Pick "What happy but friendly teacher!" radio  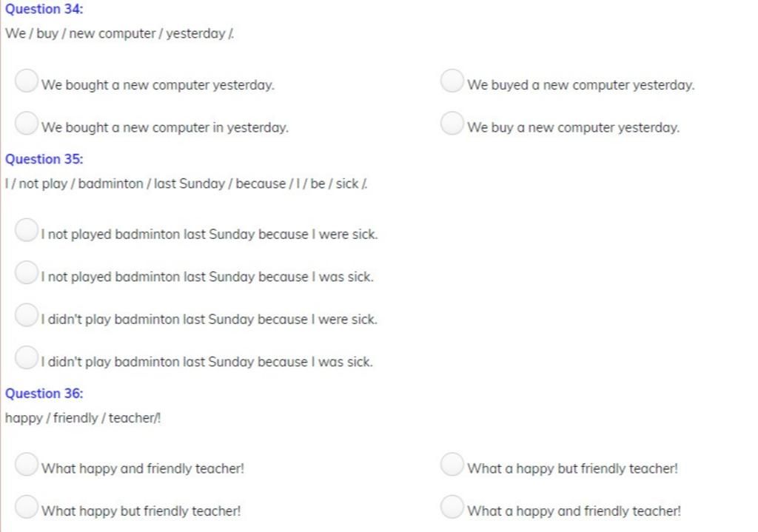(x=27, y=507)
